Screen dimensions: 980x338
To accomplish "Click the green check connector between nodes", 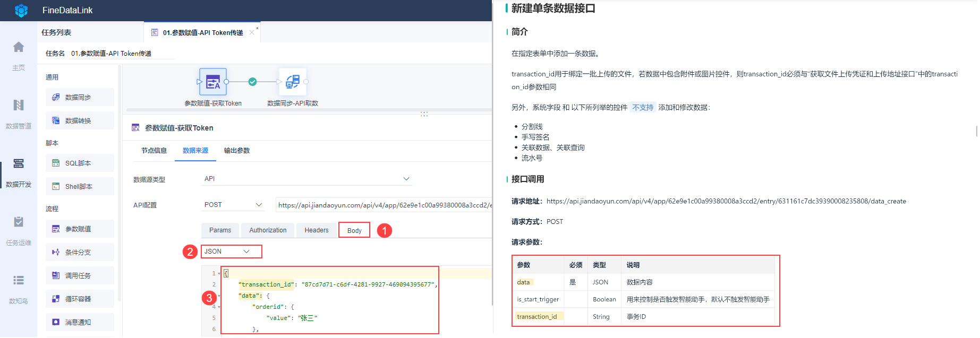I will 253,82.
